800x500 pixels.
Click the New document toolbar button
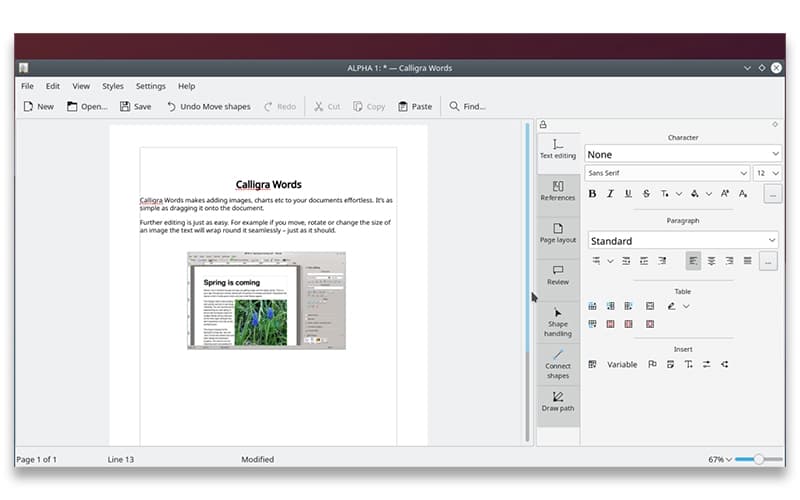tap(38, 107)
